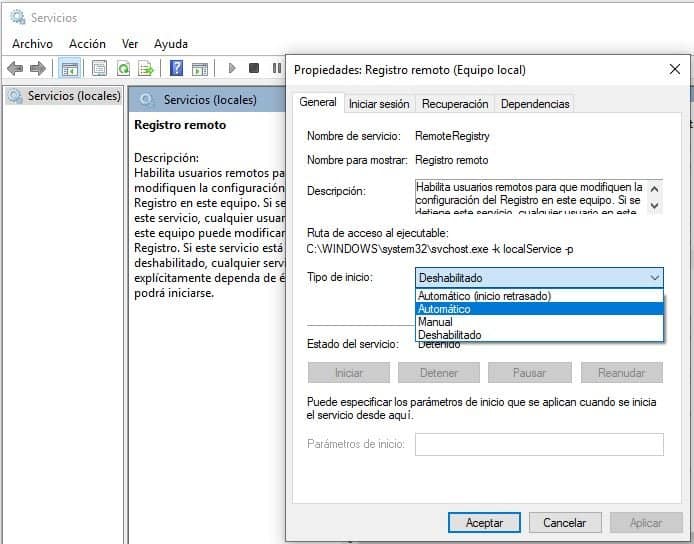This screenshot has height=544, width=694.
Task: Click the Tipo de inicio combo box
Action: [x=539, y=278]
